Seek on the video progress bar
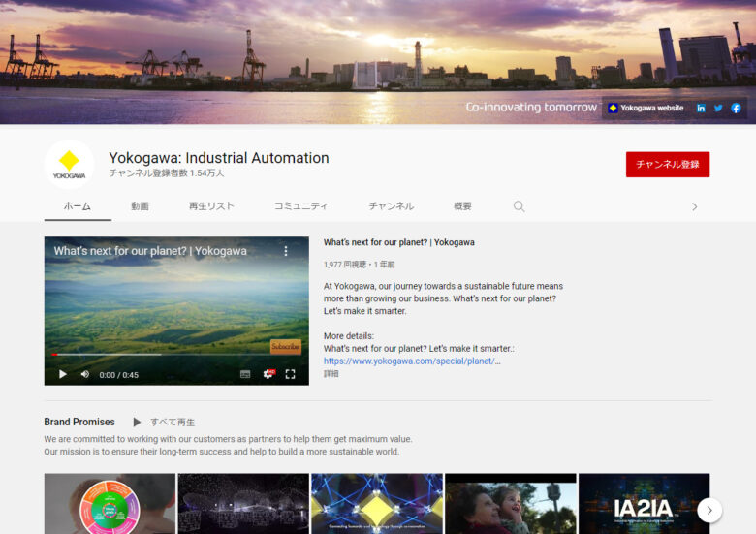This screenshot has height=534, width=756. point(176,355)
